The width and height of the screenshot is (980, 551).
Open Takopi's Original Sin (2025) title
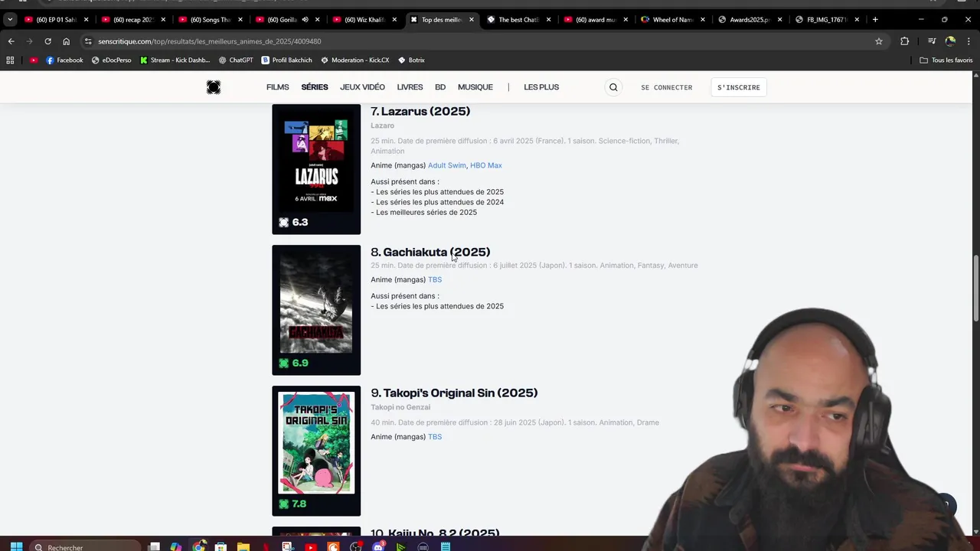(454, 393)
